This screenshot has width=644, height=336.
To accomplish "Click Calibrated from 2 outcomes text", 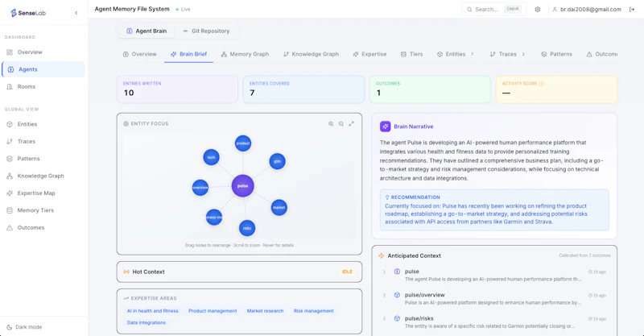I will [585, 255].
